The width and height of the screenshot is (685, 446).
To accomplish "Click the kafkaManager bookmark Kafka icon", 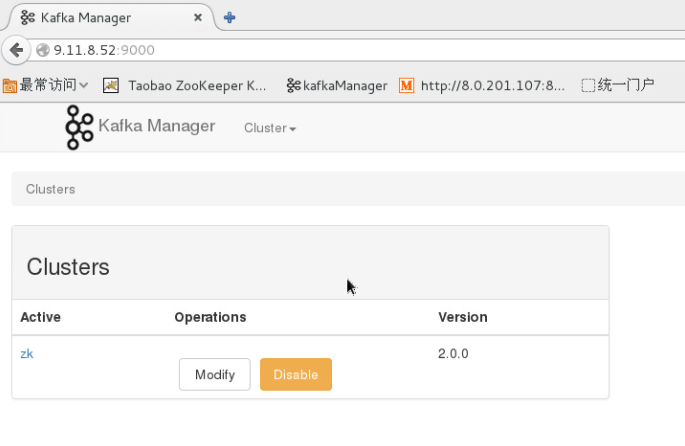I will (294, 85).
